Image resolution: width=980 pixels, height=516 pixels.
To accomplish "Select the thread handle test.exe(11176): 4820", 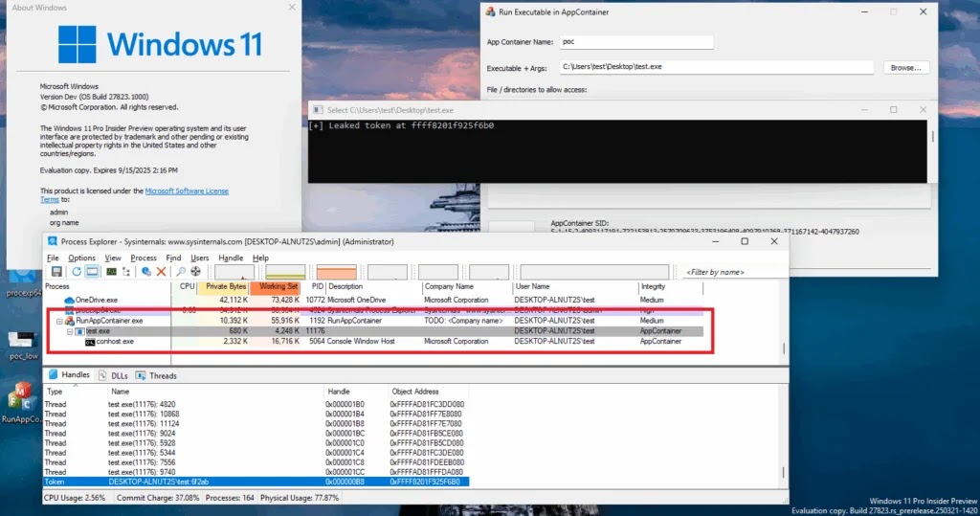I will coord(256,405).
